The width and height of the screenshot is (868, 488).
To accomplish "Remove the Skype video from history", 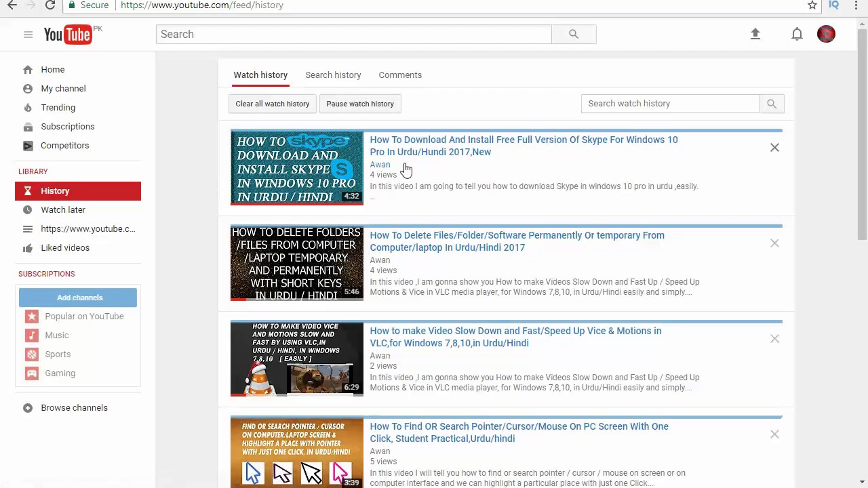I will coord(774,148).
